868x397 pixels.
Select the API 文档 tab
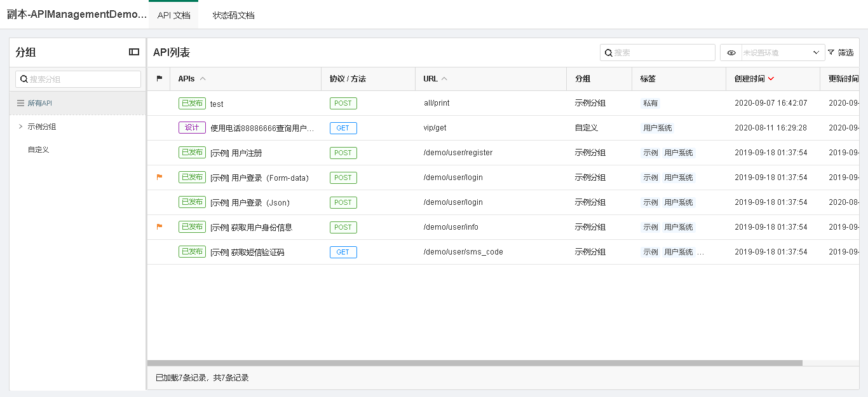(173, 15)
